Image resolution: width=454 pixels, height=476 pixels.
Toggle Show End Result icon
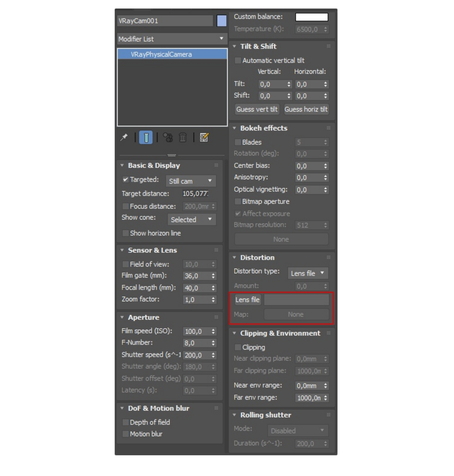[x=146, y=137]
